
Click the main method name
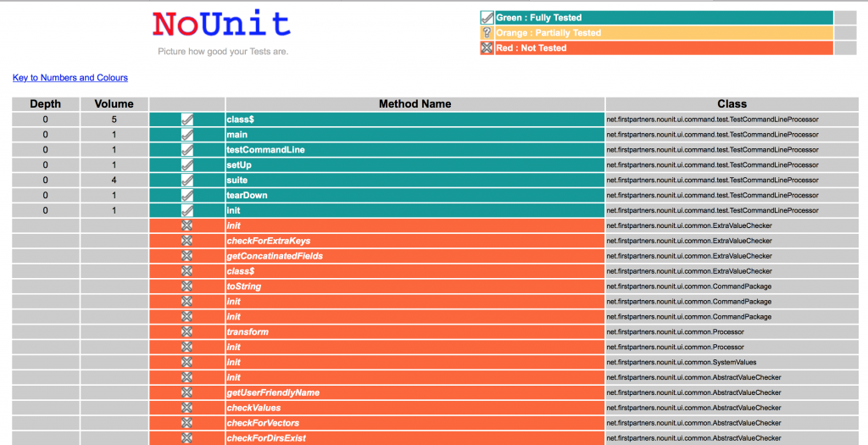pos(237,135)
